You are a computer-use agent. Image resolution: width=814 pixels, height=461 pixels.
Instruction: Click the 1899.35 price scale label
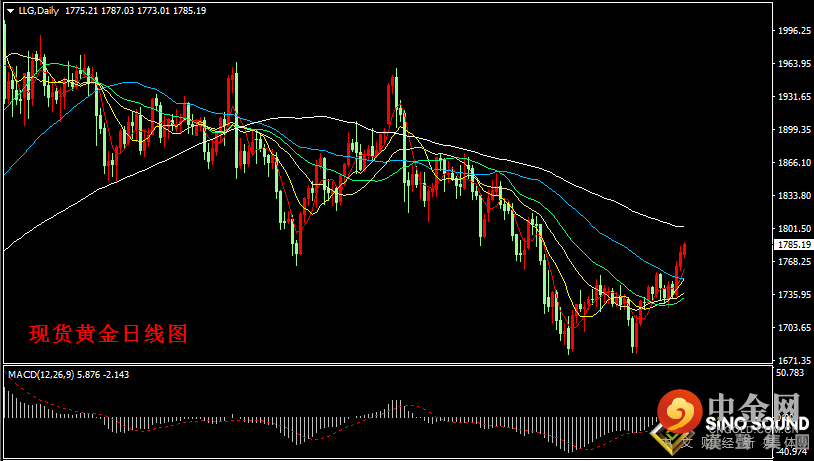(x=794, y=130)
